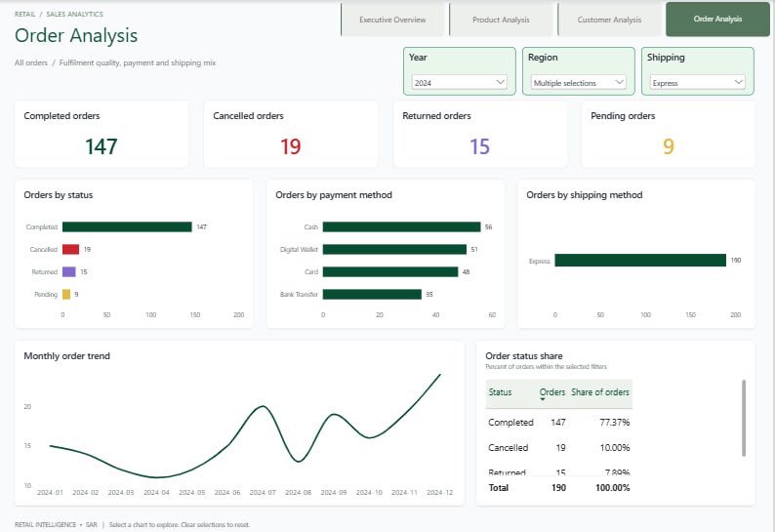Viewport: 775px width, 532px height.
Task: Select the Completed row in status share table
Action: [558, 423]
